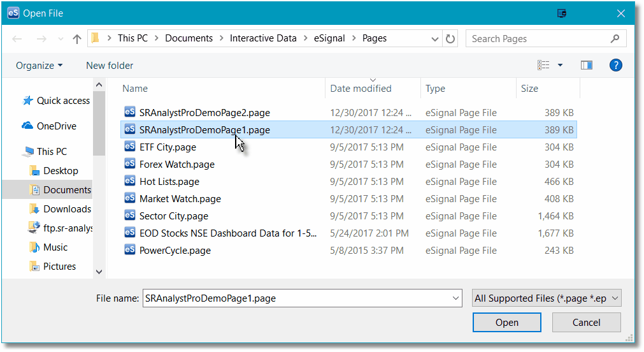644x352 pixels.
Task: Click the Music folder icon
Action: [34, 247]
